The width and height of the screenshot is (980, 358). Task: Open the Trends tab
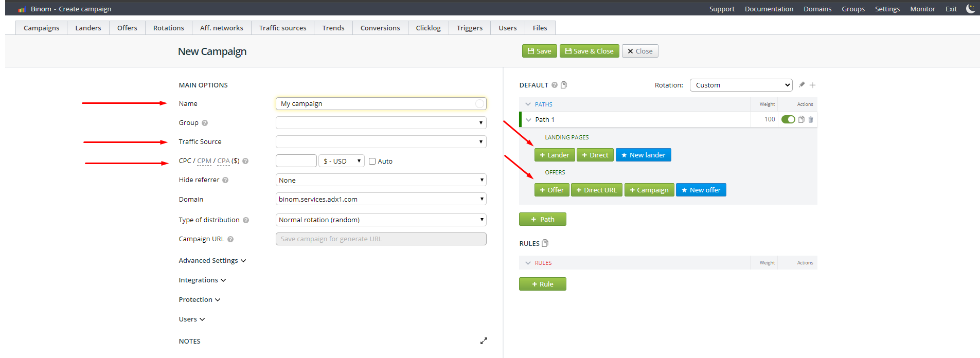point(333,28)
